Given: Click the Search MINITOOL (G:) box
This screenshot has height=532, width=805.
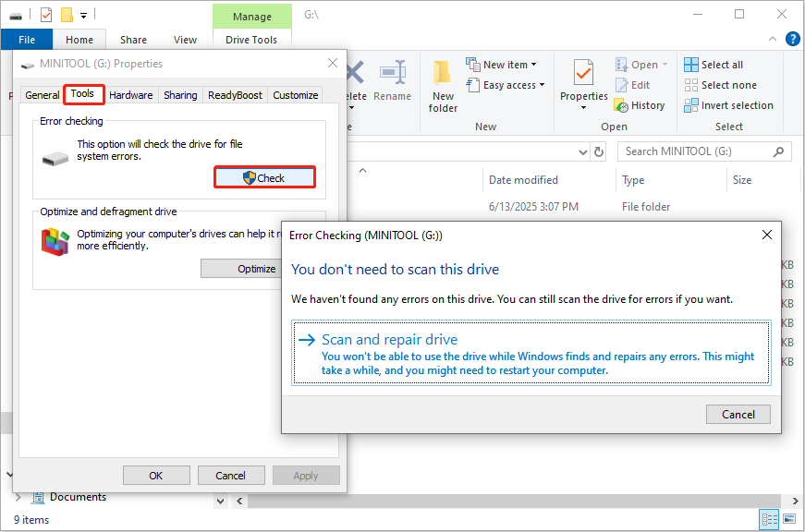Looking at the screenshot, I should tap(703, 151).
